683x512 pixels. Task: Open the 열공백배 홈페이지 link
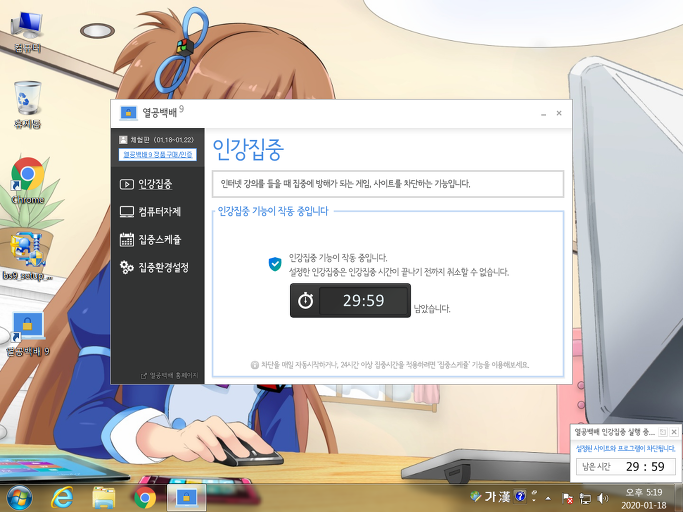coord(170,375)
